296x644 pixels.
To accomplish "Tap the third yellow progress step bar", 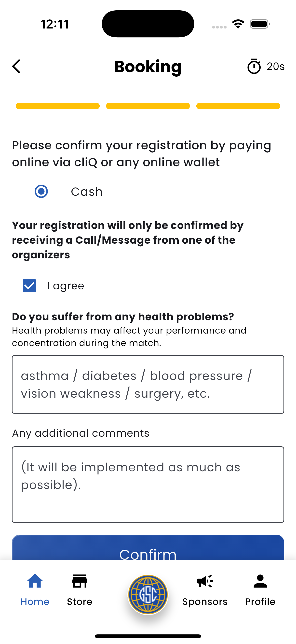I will click(x=238, y=106).
